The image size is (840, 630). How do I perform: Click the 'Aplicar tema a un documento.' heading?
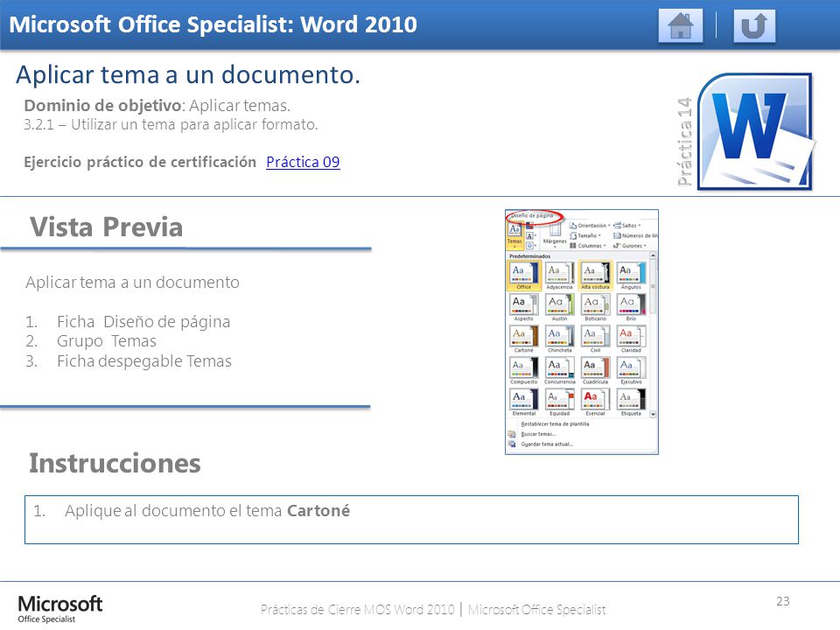tap(188, 74)
